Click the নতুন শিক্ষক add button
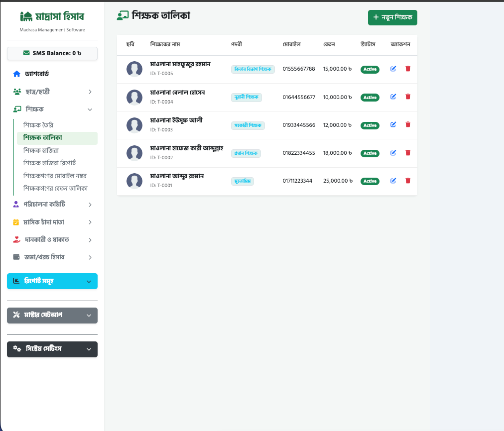 click(392, 17)
